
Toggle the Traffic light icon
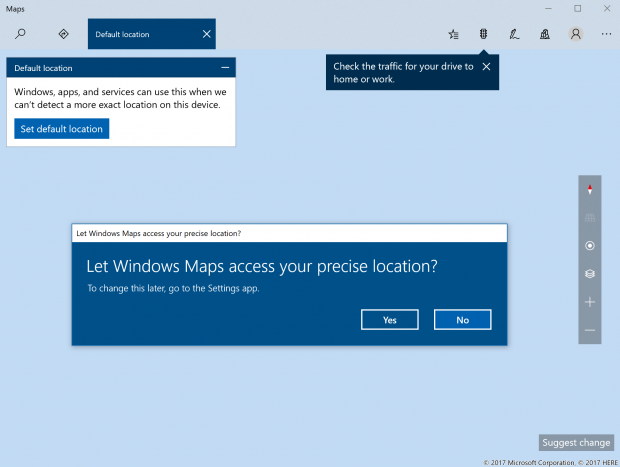(x=483, y=34)
